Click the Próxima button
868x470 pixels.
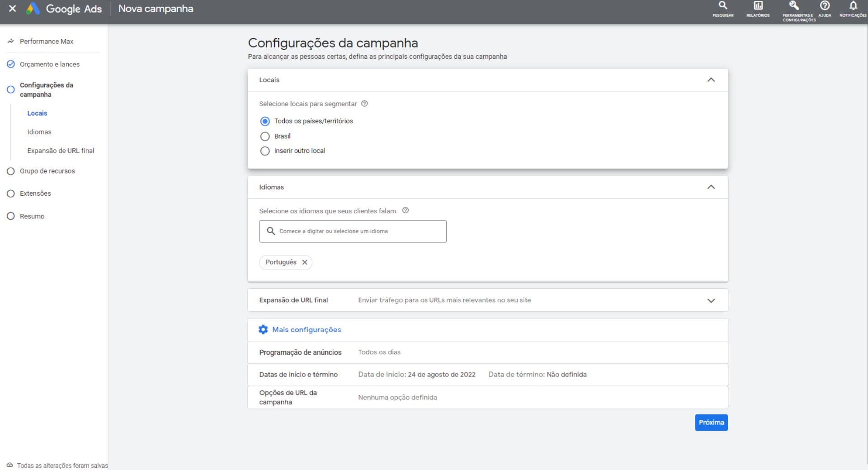(x=711, y=423)
